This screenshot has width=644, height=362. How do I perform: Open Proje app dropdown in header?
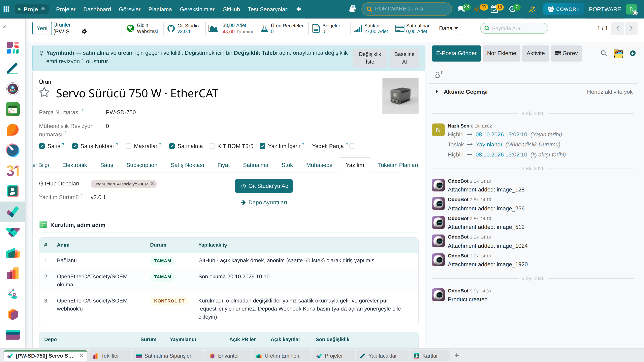click(x=32, y=9)
